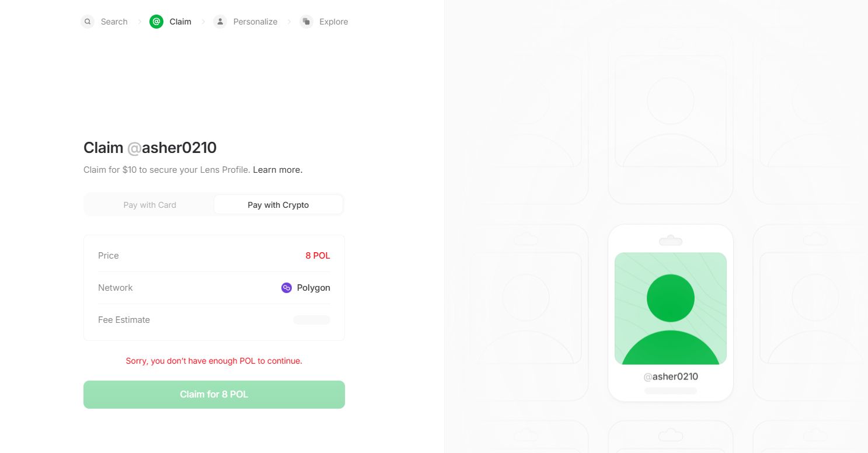The image size is (868, 453).
Task: Click the red 8 POL price value
Action: (x=318, y=256)
